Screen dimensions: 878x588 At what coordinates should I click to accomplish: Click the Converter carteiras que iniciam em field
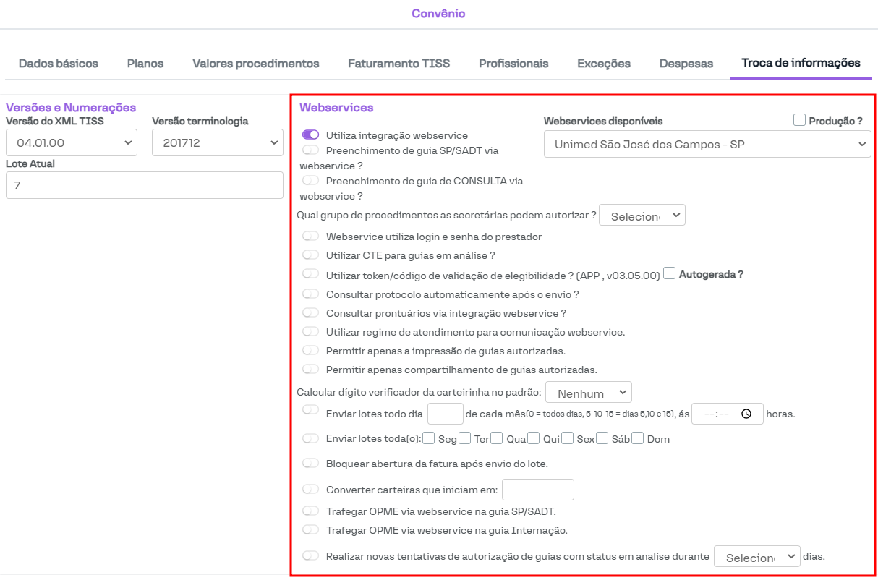pyautogui.click(x=537, y=490)
